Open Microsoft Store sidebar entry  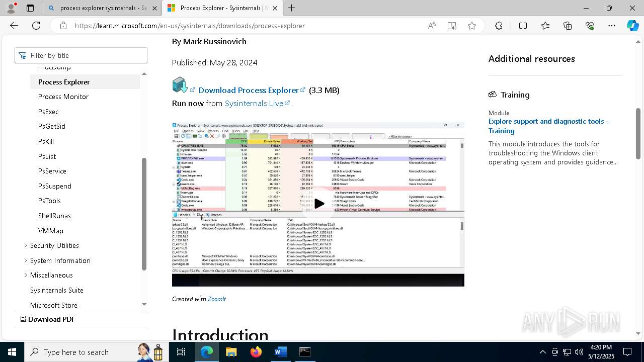pyautogui.click(x=54, y=305)
